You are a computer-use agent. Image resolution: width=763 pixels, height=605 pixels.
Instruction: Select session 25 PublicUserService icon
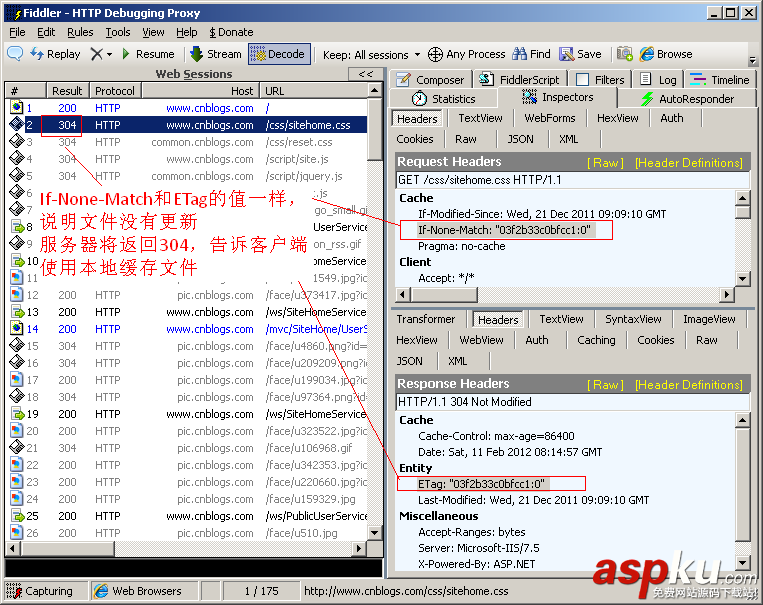[18, 516]
